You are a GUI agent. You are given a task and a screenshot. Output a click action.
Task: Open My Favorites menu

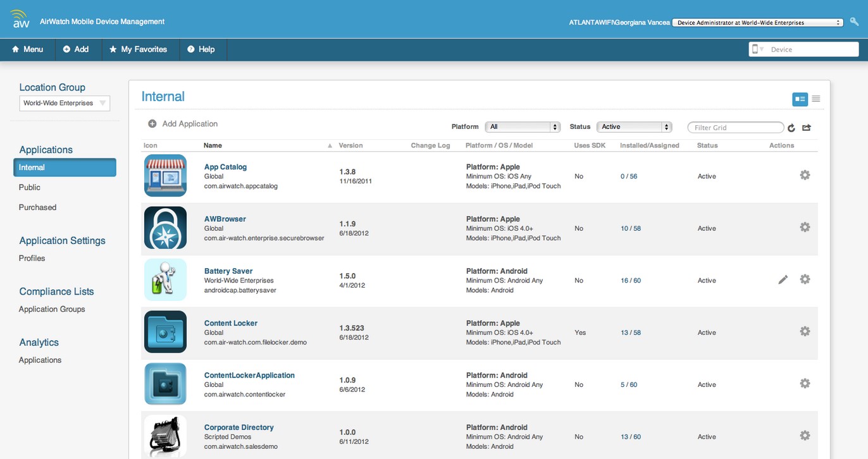[138, 49]
